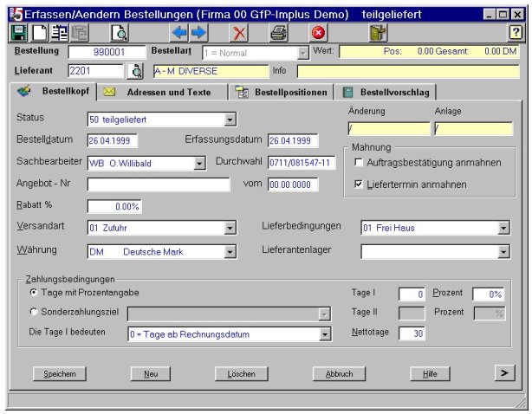Click the blank new document icon
This screenshot has width=532, height=414.
coord(40,33)
